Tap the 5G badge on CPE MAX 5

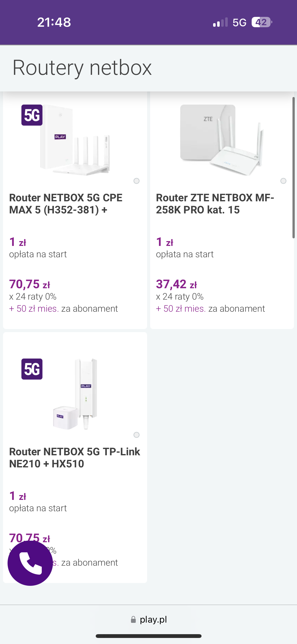(32, 115)
